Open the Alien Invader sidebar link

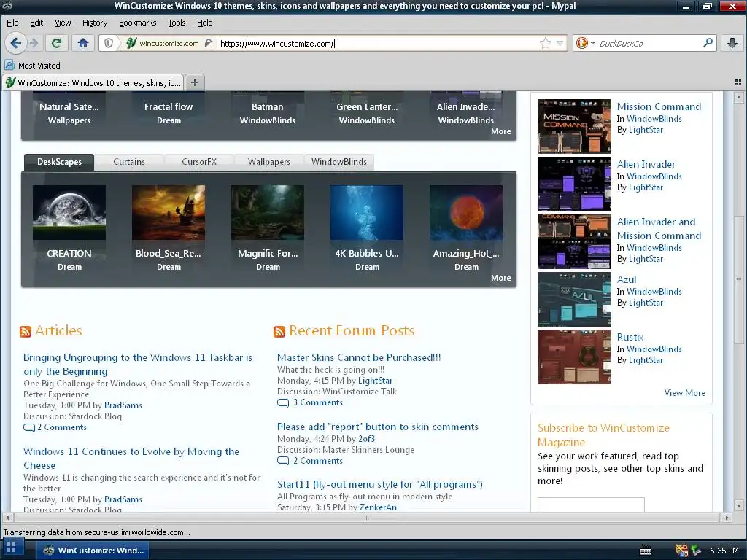coord(646,164)
